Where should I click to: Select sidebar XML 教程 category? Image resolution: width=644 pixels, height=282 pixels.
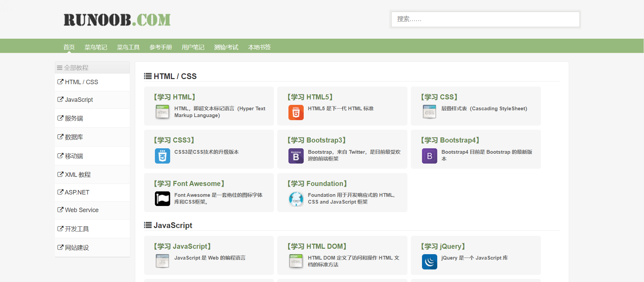click(x=92, y=174)
